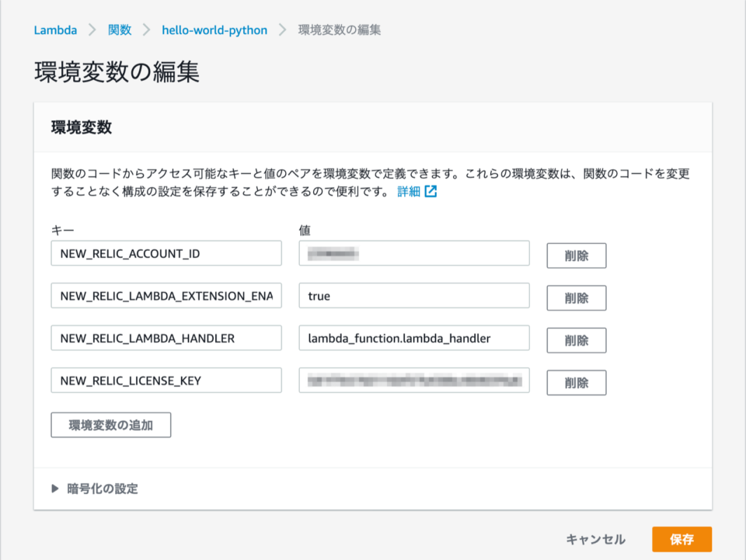Add a variable via 環境変数の追加
Image resolution: width=746 pixels, height=560 pixels.
[x=110, y=425]
